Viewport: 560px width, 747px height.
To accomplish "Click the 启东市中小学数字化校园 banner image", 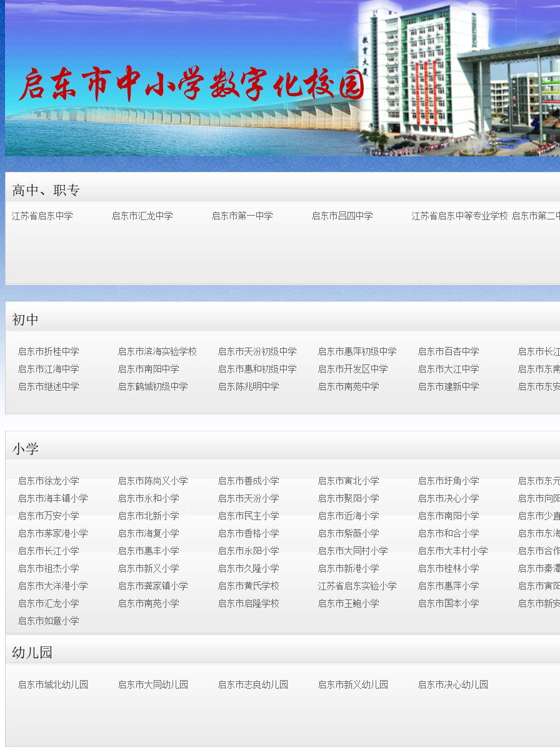I will click(281, 78).
